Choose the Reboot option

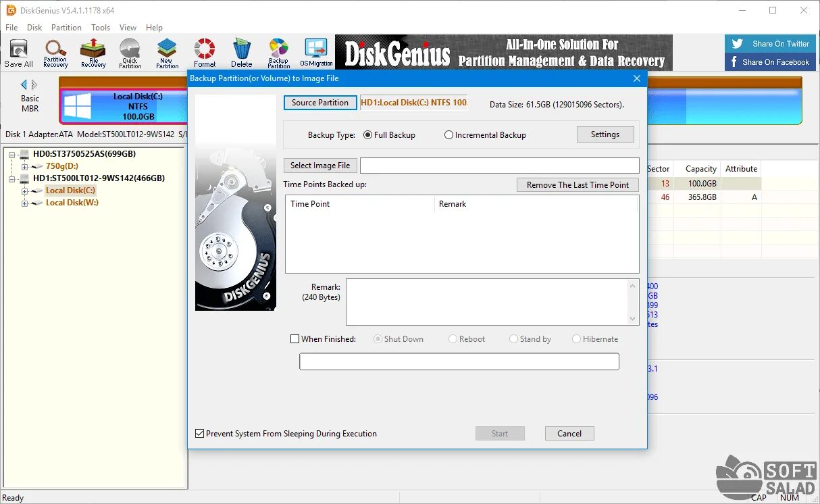(x=453, y=339)
